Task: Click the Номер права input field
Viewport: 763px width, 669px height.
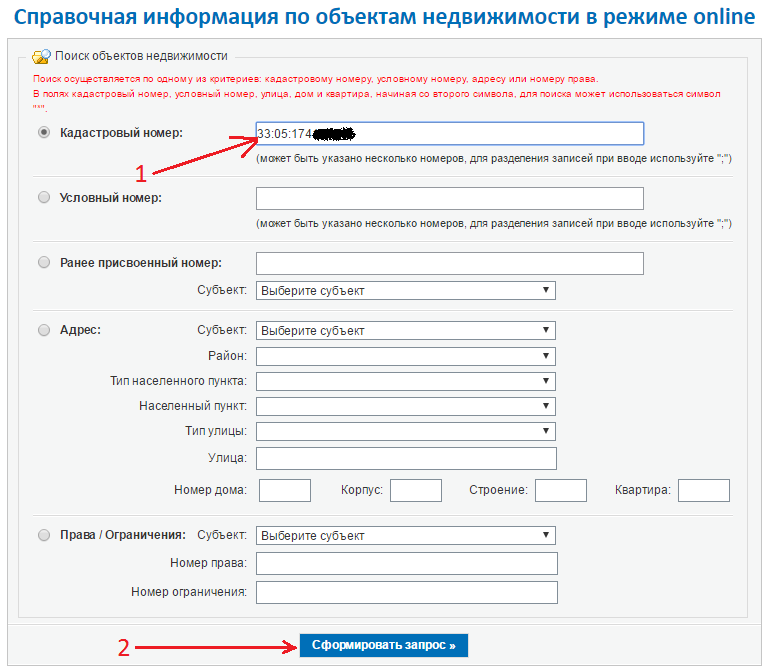Action: [407, 563]
